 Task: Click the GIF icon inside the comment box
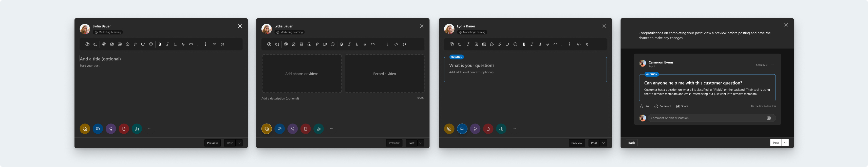tap(769, 118)
